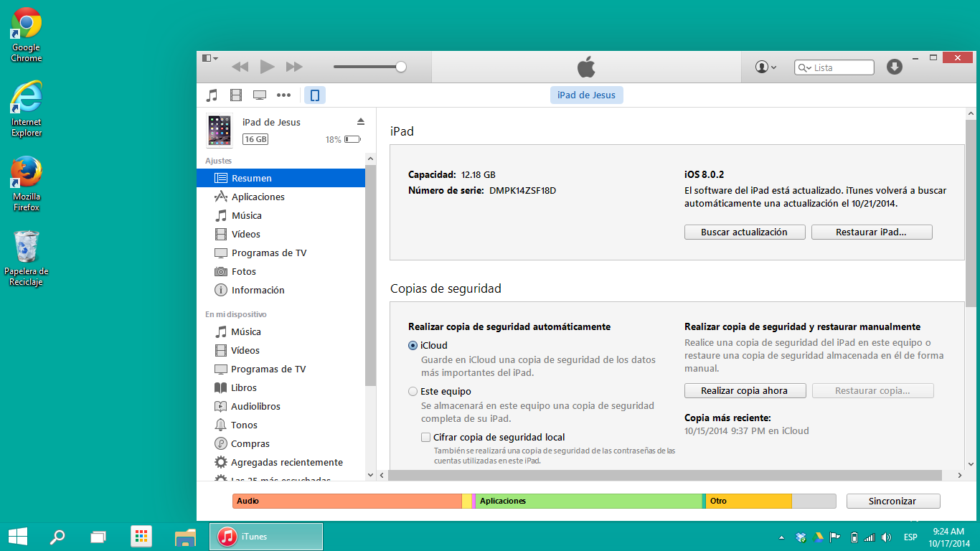This screenshot has height=551, width=980.
Task: Open Windows Start button
Action: coord(17,536)
